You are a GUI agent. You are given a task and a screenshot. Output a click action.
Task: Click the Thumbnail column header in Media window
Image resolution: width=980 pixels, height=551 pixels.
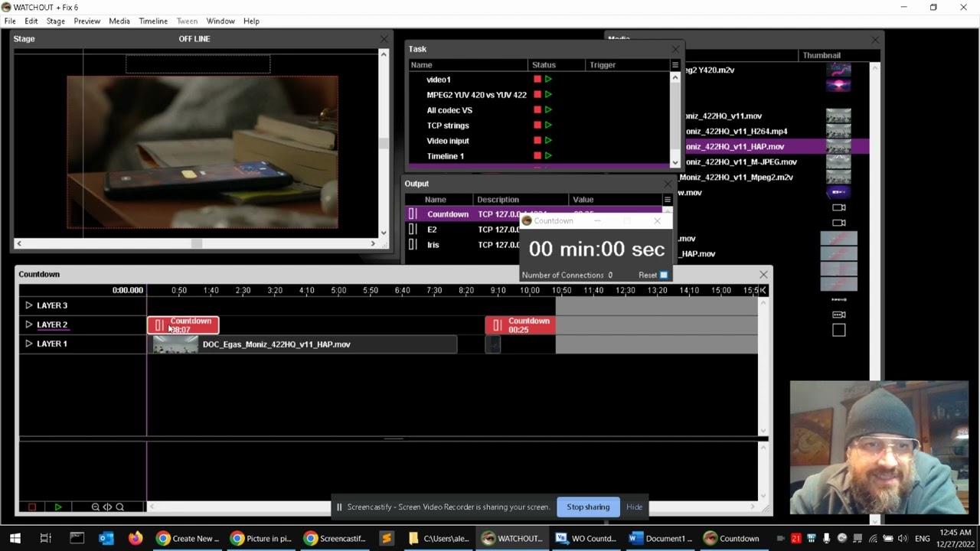pos(822,55)
